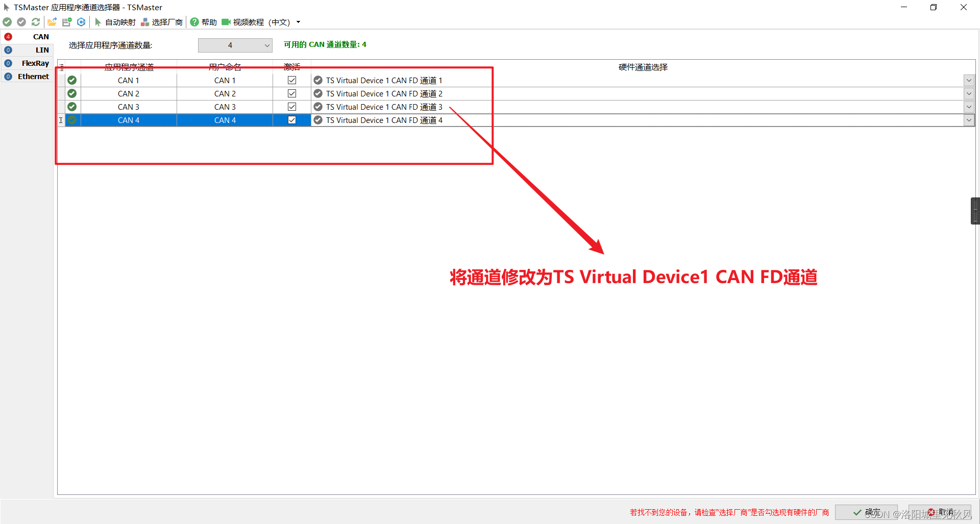Expand the toolbar overflow arrow after video tutorial

(x=299, y=22)
